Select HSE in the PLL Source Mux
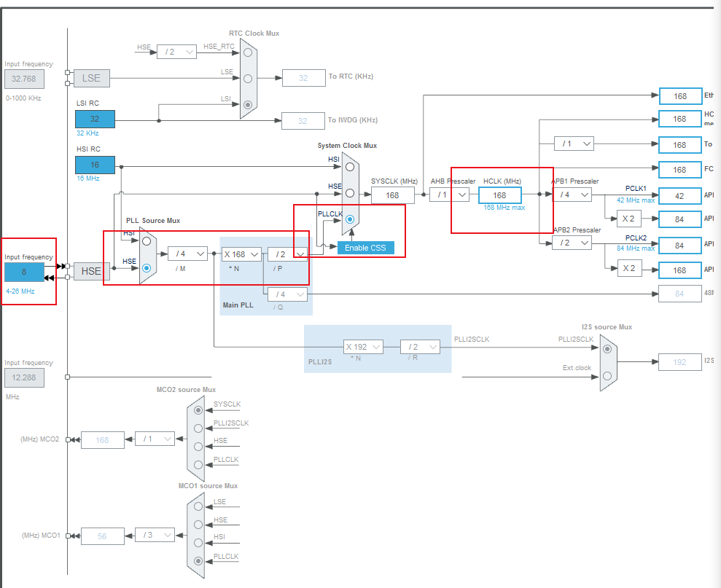The image size is (721, 588). (x=146, y=267)
